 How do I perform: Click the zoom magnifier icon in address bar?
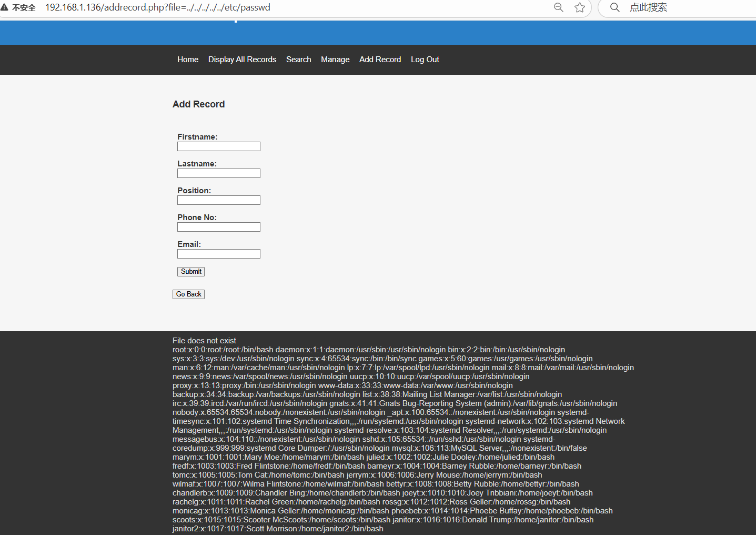(x=559, y=7)
